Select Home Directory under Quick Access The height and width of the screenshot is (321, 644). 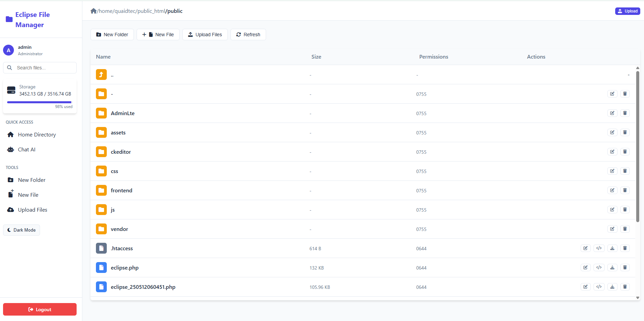(37, 134)
